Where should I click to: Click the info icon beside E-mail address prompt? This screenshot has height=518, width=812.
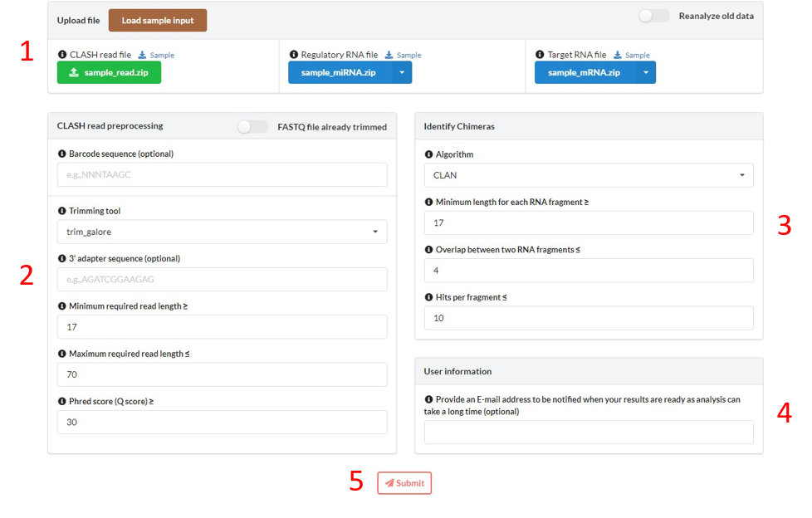428,399
